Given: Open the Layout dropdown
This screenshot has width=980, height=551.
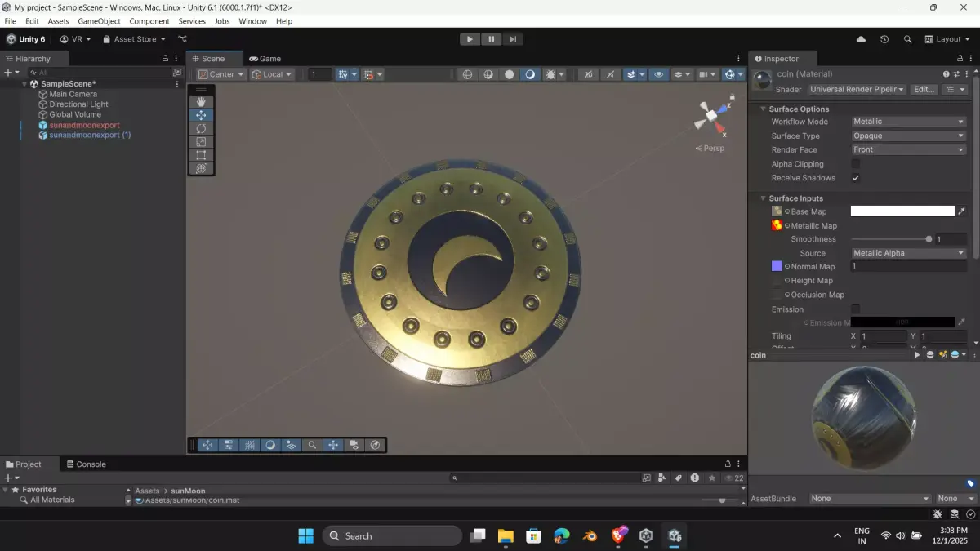Looking at the screenshot, I should click(948, 39).
